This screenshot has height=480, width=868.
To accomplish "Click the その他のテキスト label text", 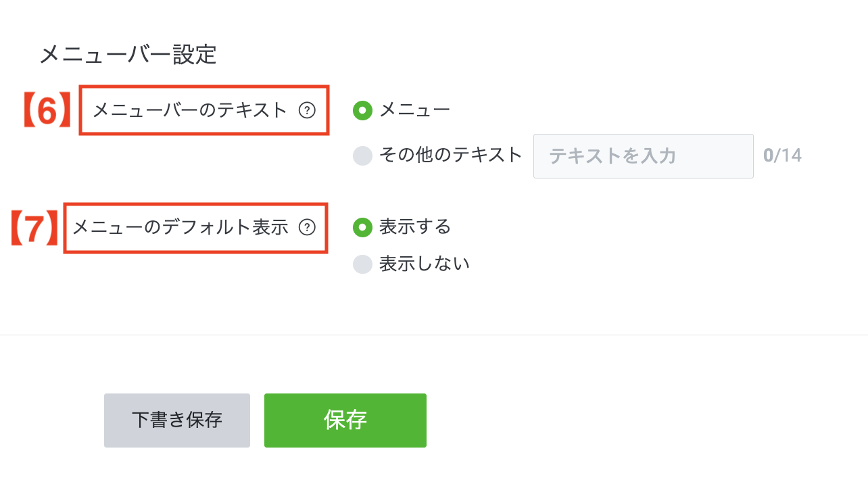I will click(x=450, y=155).
